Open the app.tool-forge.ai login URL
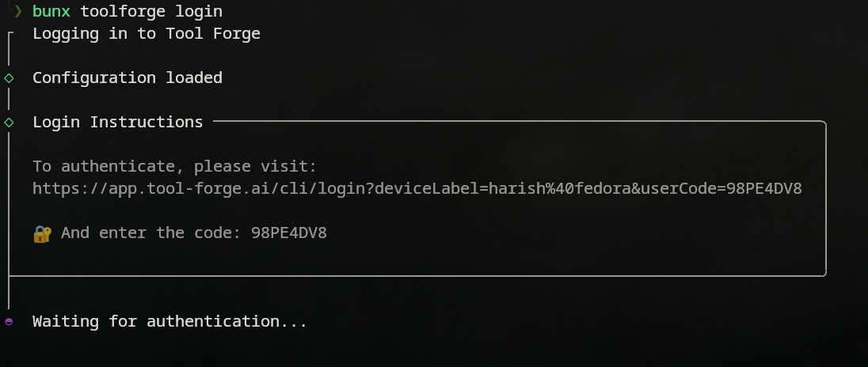Image resolution: width=868 pixels, height=367 pixels. coord(417,188)
